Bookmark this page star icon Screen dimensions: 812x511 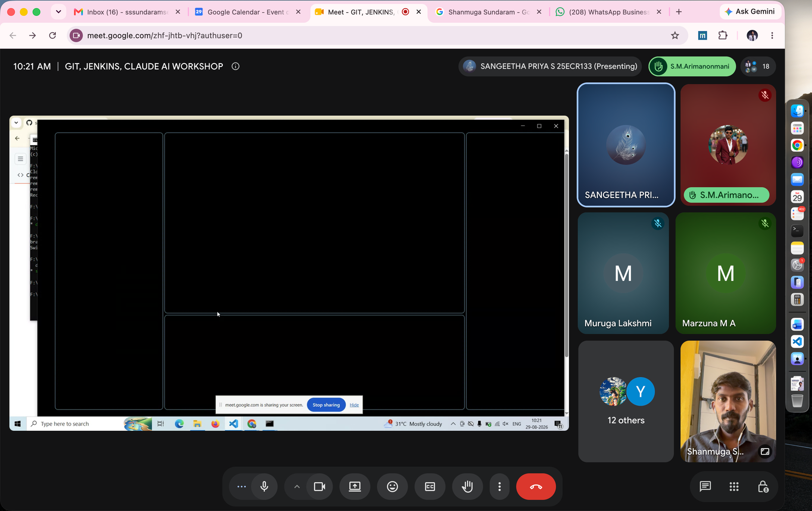pyautogui.click(x=675, y=36)
